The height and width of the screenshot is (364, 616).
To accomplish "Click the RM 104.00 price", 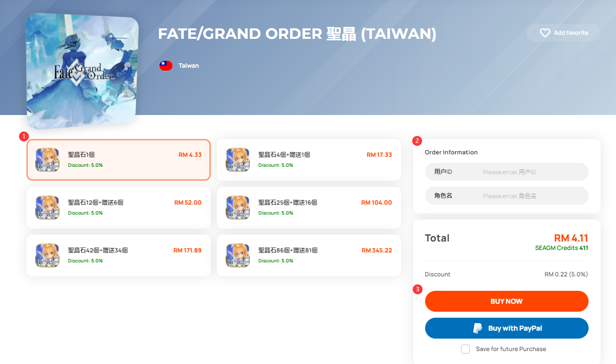I will point(377,203).
